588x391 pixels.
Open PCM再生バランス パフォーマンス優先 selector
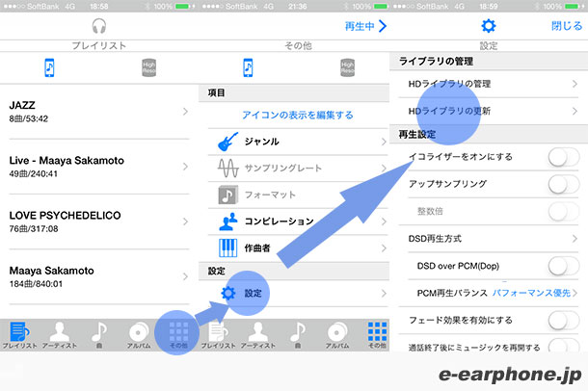click(x=535, y=293)
